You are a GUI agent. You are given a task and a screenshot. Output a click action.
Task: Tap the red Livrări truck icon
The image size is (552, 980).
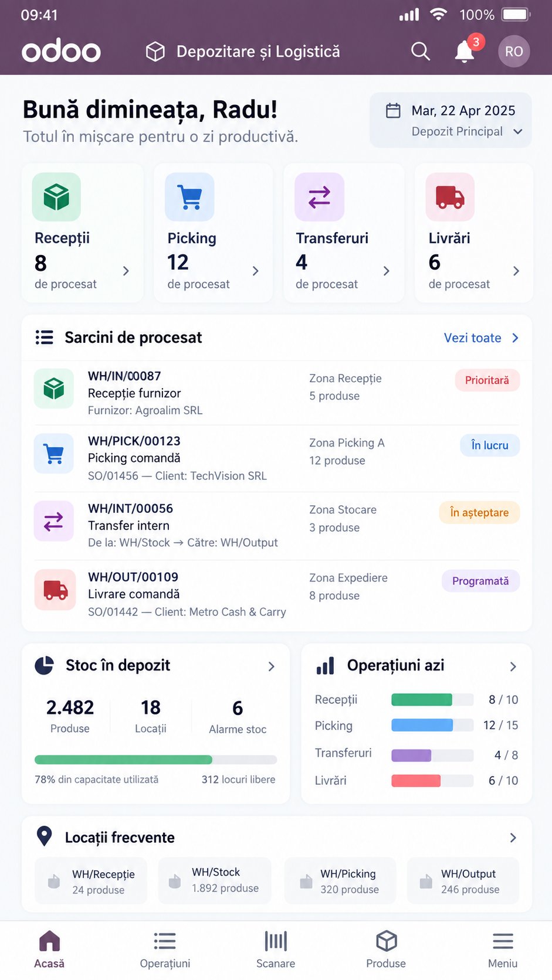coord(450,197)
